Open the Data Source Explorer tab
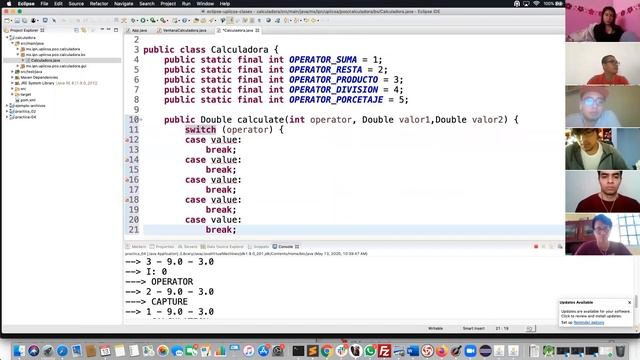Image resolution: width=640 pixels, height=360 pixels. 222,247
